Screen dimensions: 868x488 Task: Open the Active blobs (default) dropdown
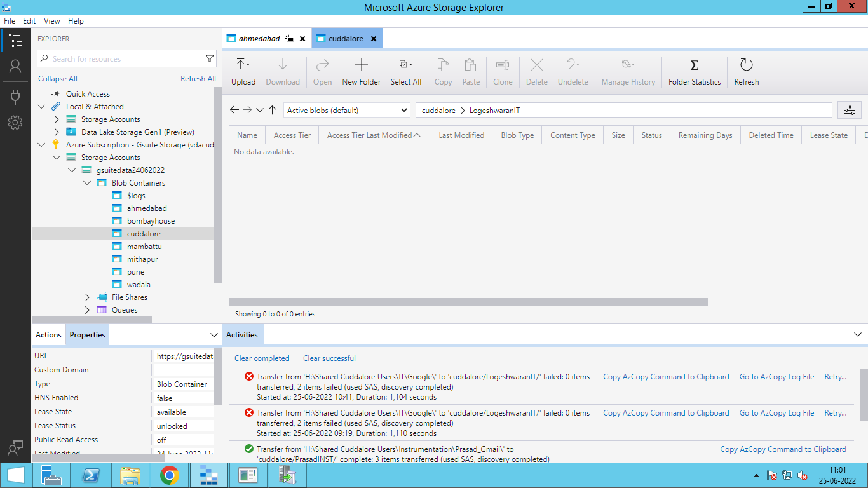pos(346,110)
